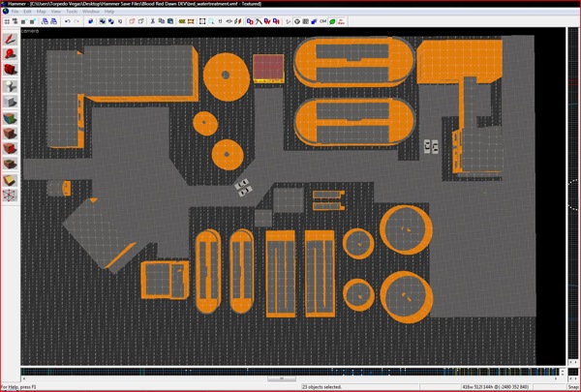Select the red arrow Selection tool

tap(11, 40)
